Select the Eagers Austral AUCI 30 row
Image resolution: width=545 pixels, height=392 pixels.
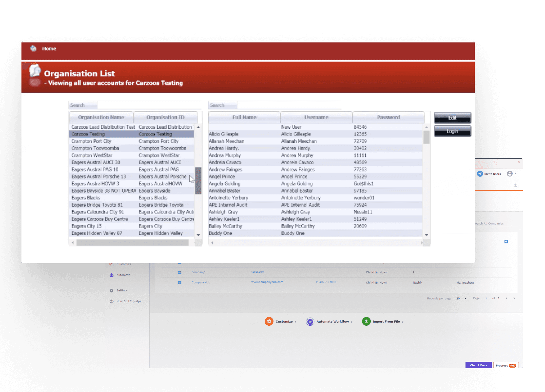(132, 162)
